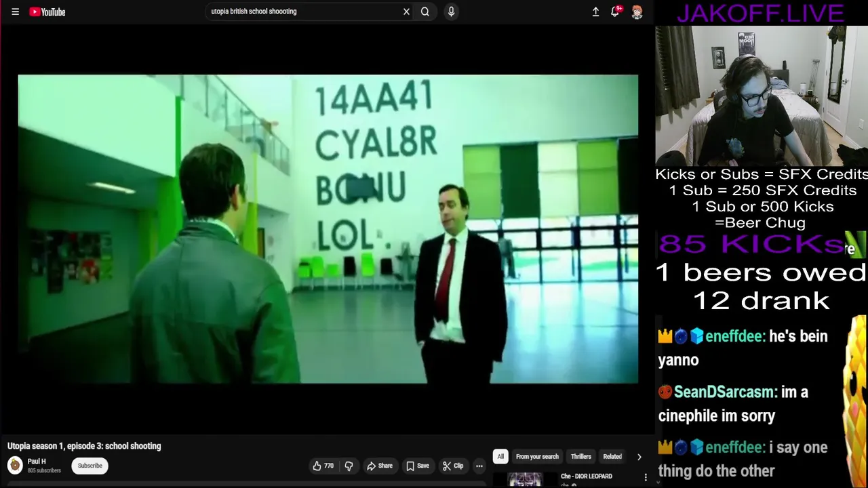Run search with the magnifier button
This screenshot has height=488, width=868.
click(425, 12)
